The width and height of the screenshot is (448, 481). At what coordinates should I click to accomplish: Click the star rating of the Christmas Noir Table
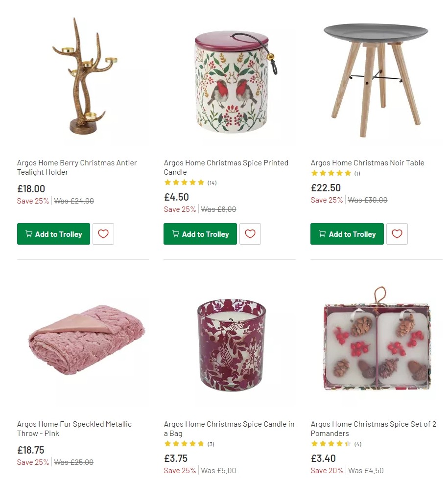click(x=331, y=173)
